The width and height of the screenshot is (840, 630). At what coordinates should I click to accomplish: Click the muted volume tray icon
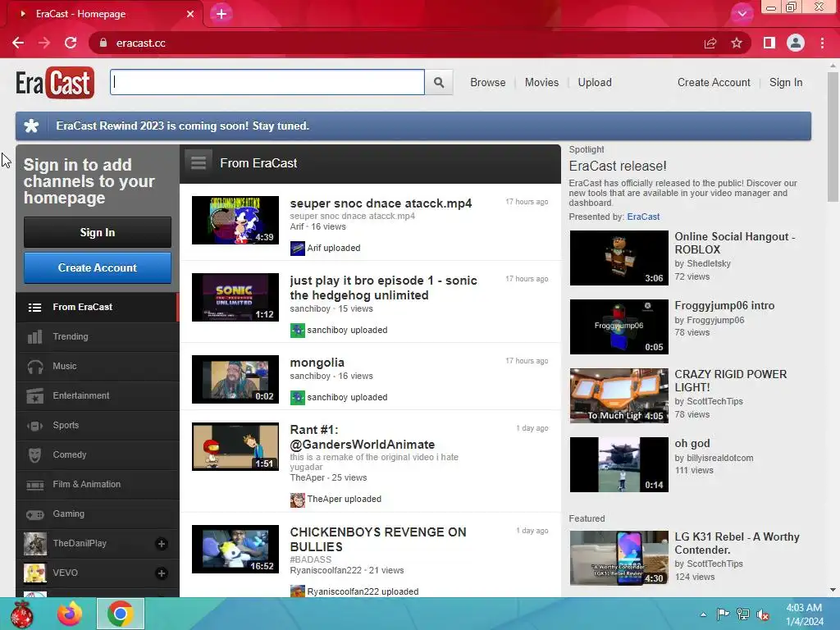[763, 614]
